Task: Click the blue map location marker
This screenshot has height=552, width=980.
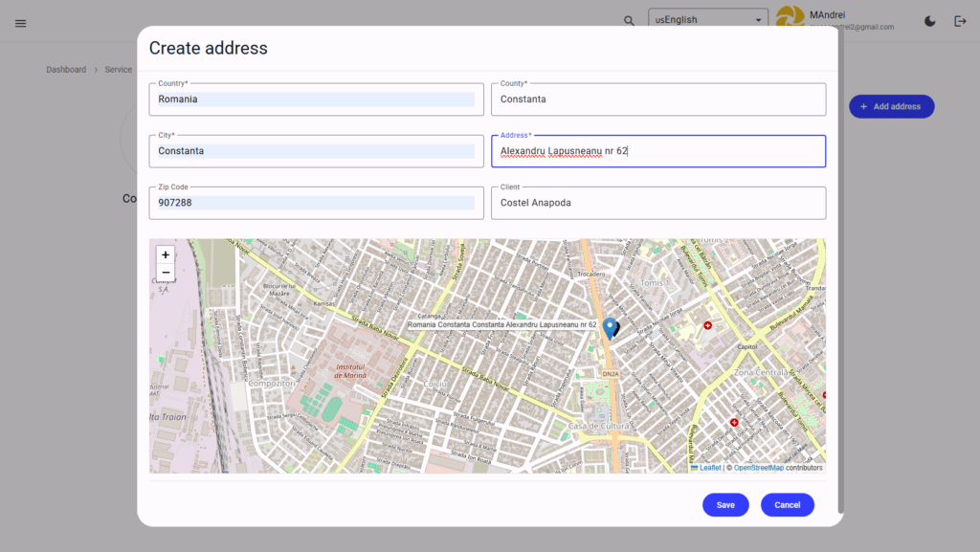Action: (x=610, y=328)
